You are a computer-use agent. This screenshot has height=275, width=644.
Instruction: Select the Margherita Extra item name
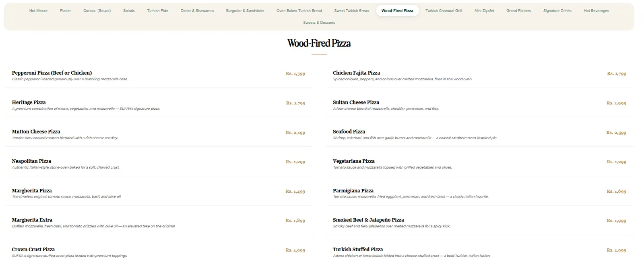pyautogui.click(x=32, y=220)
